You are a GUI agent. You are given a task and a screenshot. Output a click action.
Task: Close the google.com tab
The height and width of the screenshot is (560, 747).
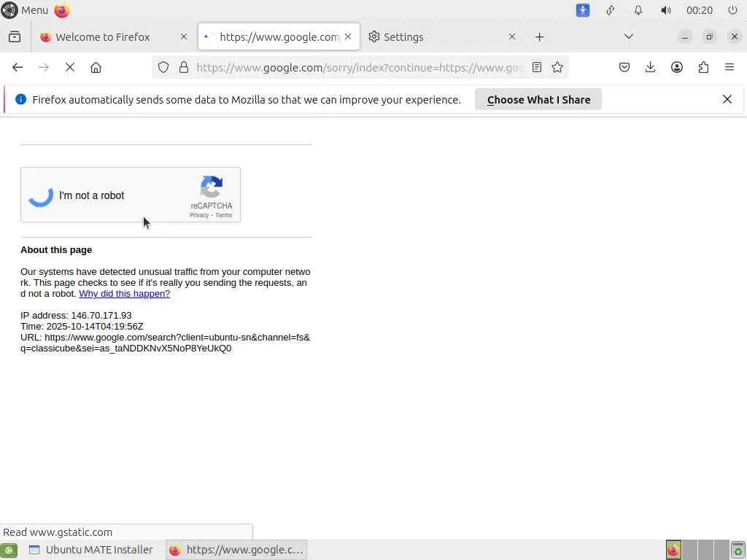coord(348,36)
